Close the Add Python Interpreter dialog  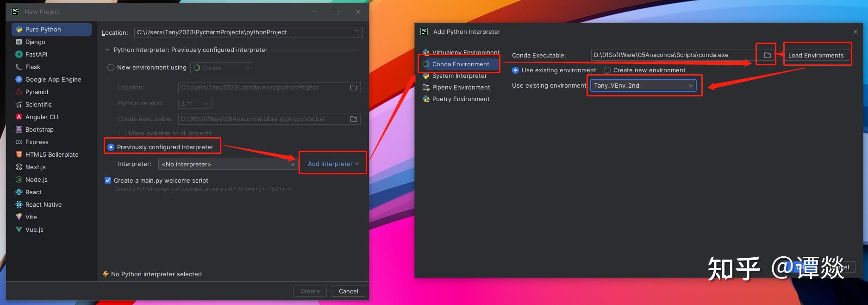[855, 32]
